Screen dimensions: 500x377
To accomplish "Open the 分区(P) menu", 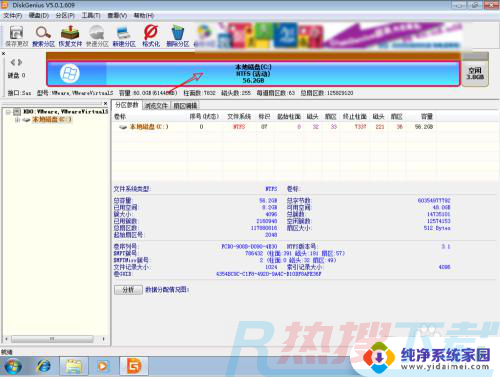I will pyautogui.click(x=65, y=16).
